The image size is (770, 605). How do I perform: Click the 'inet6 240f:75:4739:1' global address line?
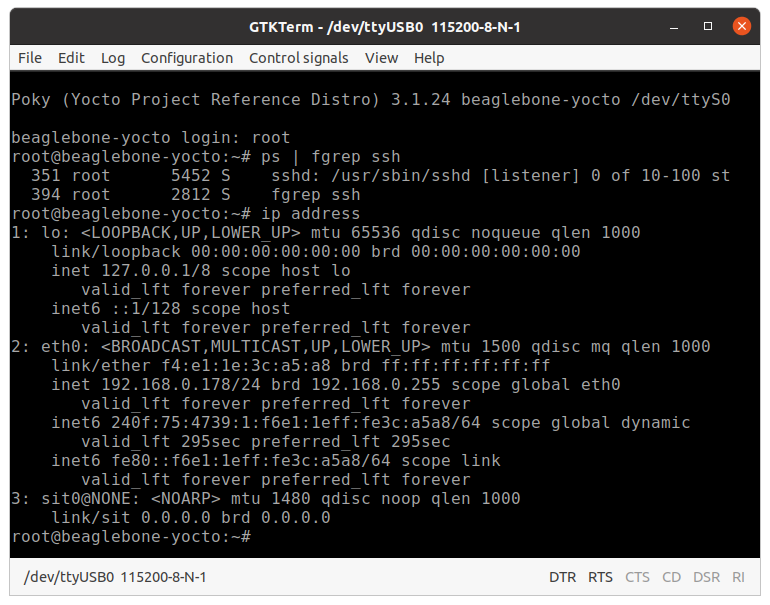coord(371,423)
